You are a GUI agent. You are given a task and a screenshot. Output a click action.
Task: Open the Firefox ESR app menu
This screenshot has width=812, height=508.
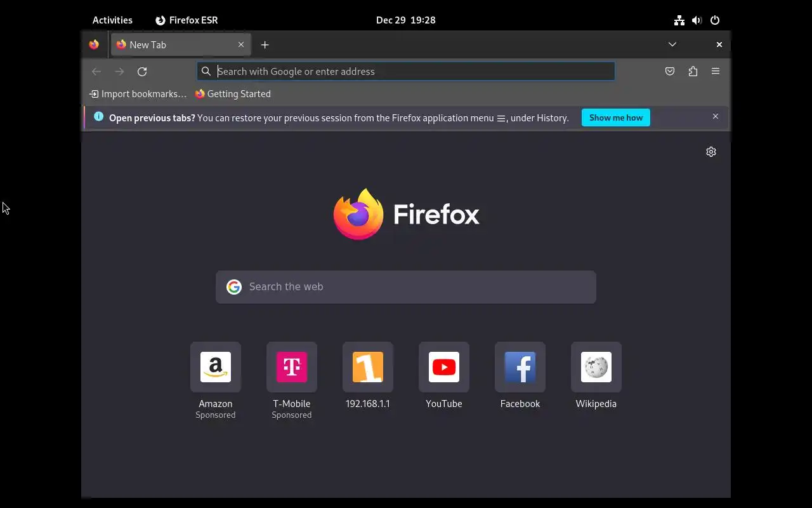click(x=187, y=20)
